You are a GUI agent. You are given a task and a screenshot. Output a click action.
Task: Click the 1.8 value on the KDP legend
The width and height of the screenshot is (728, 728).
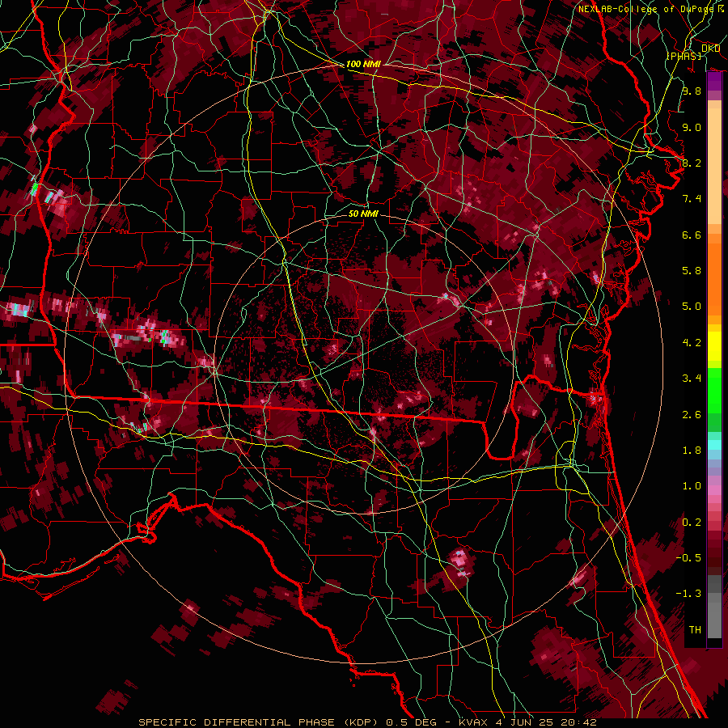coord(692,451)
